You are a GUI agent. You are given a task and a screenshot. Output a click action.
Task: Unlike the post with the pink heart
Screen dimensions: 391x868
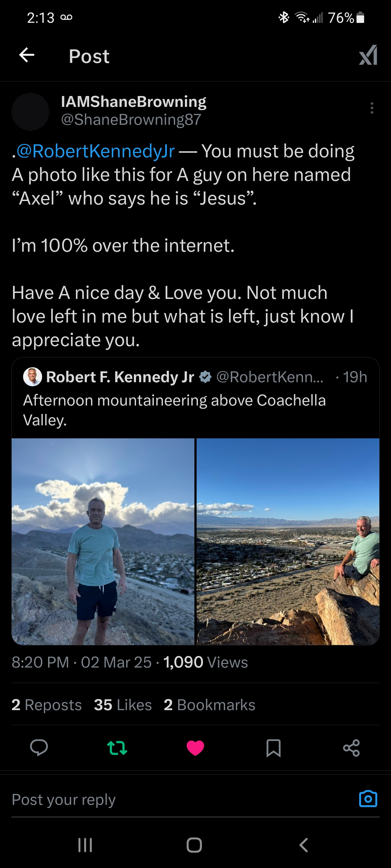click(x=195, y=748)
